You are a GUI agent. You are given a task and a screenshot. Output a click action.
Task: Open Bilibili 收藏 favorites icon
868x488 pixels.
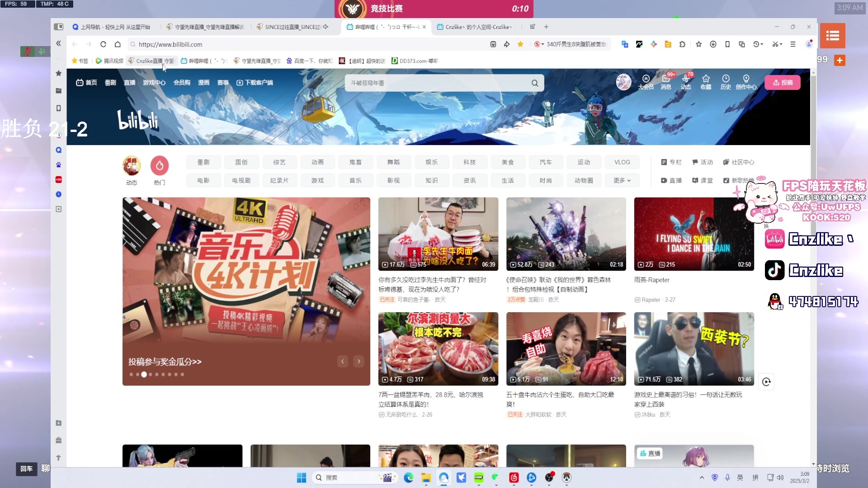click(x=706, y=82)
